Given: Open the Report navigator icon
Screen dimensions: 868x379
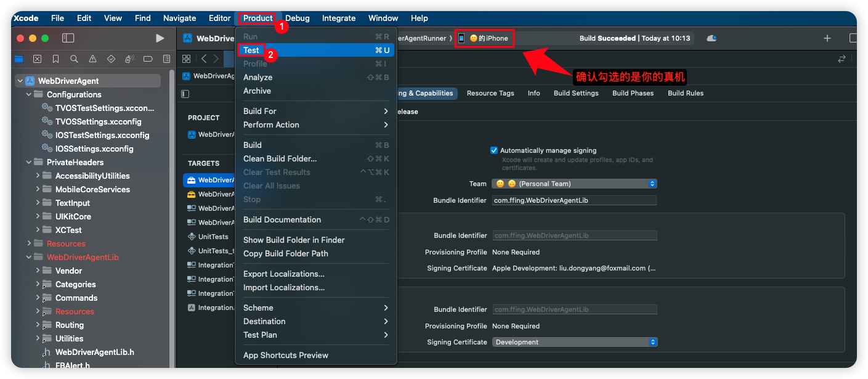Looking at the screenshot, I should click(x=166, y=59).
